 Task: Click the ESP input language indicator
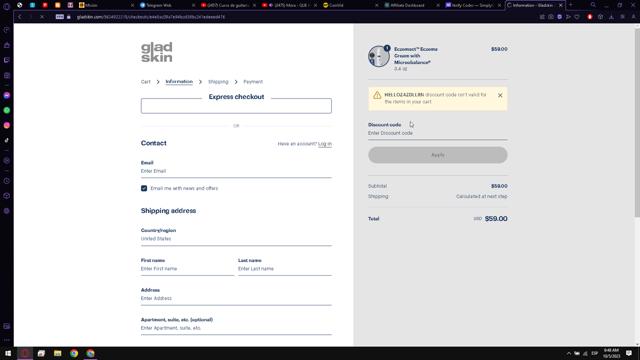(595, 353)
